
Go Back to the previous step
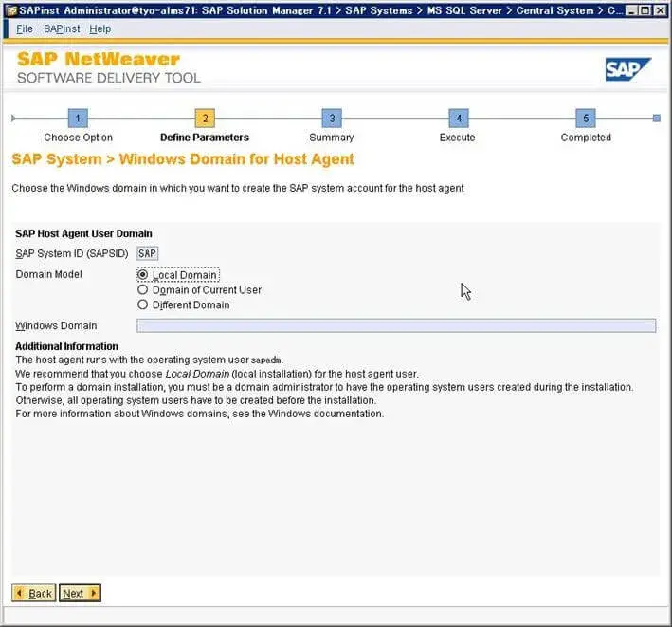(34, 594)
